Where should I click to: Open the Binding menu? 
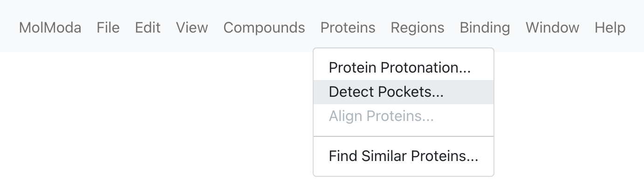(485, 27)
